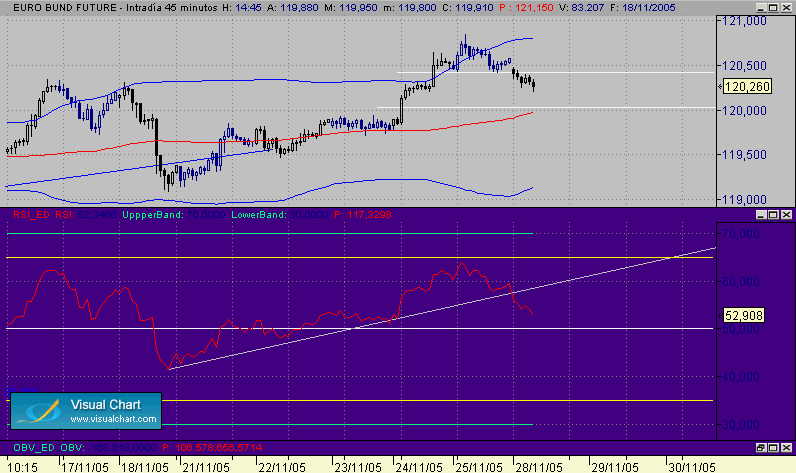Screen dimensions: 796x473
Task: Click the 119,000 price axis label
Action: [x=744, y=199]
